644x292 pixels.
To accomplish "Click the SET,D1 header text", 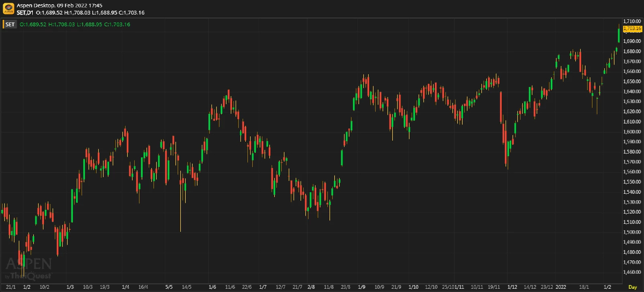I will [25, 12].
